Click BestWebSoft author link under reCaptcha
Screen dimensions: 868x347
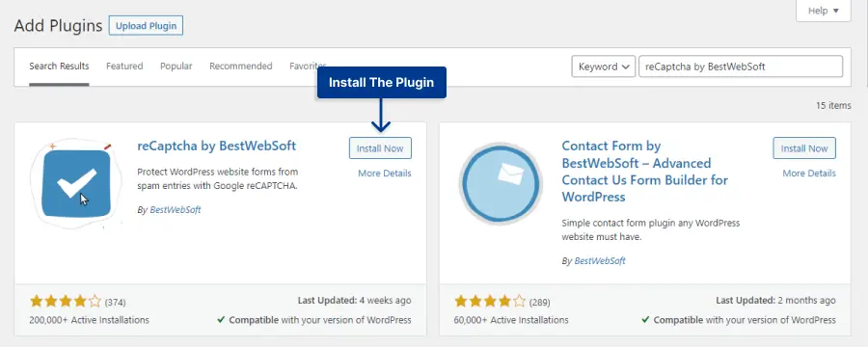pos(176,210)
